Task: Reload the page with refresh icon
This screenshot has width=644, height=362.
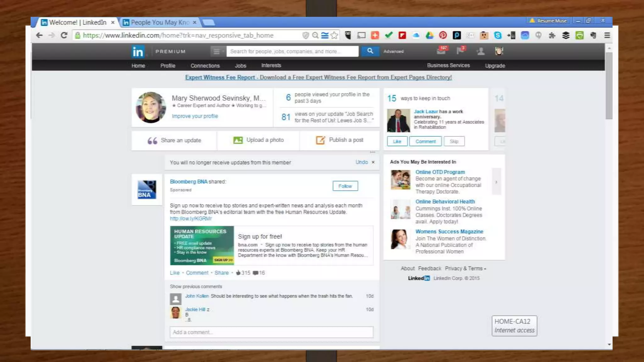Action: [x=64, y=35]
